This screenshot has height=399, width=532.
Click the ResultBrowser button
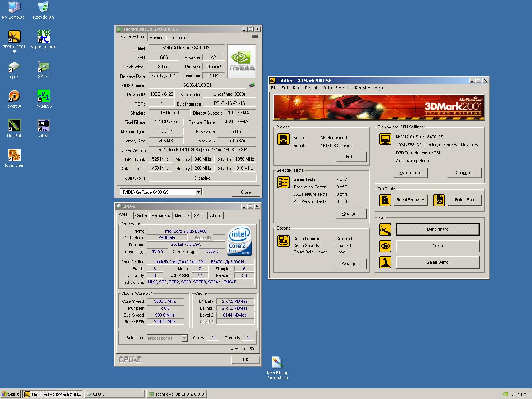(x=410, y=200)
